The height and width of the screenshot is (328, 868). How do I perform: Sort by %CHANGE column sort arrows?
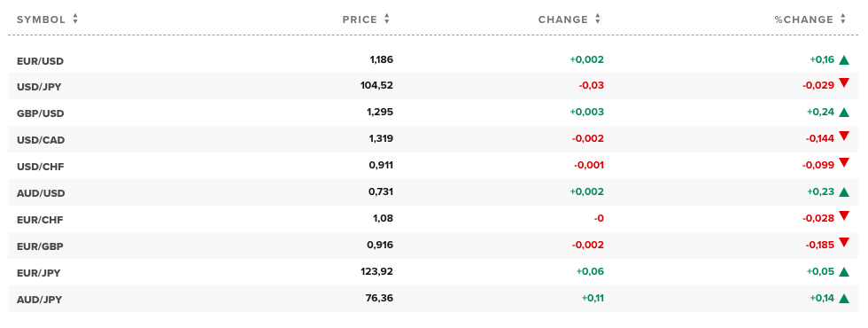[x=843, y=19]
